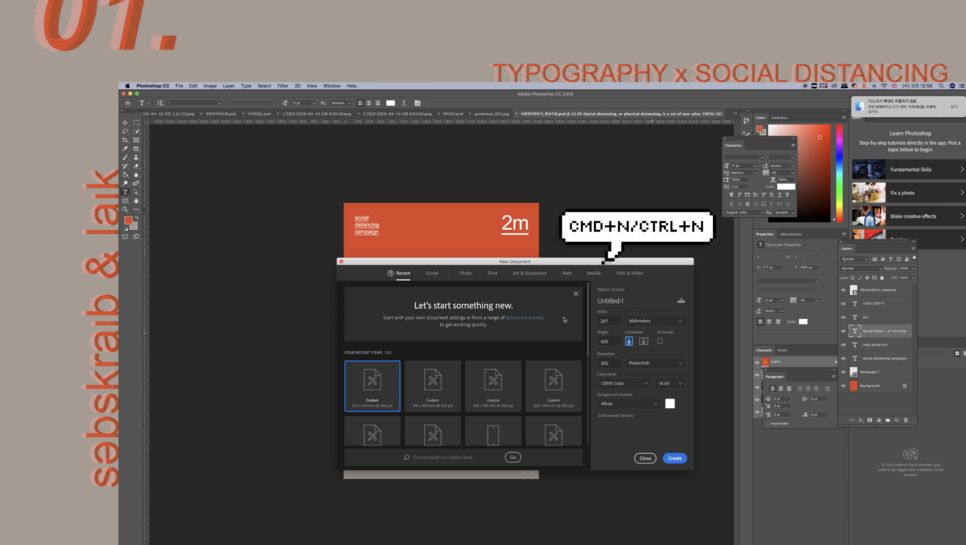The image size is (966, 545).
Task: Toggle Character and Paragraph panels button
Action: 417,103
